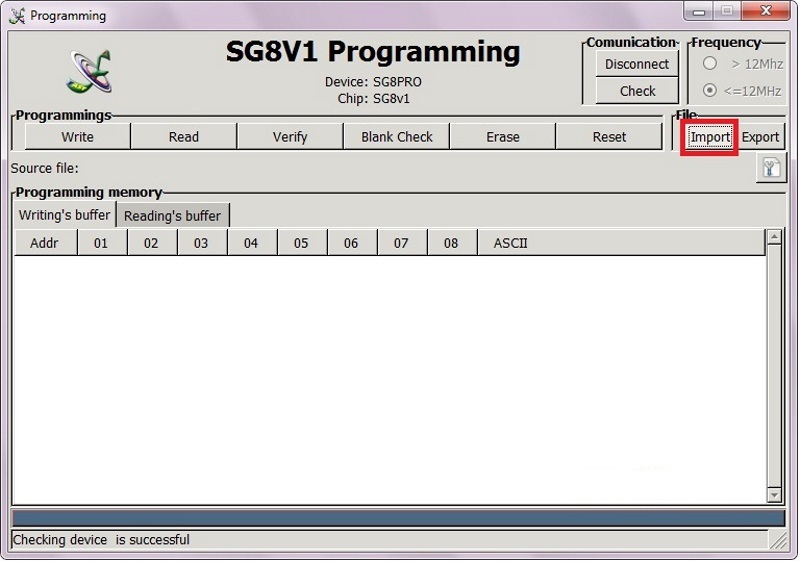Select the <=12MHz frequency option
The image size is (800, 561).
710,90
